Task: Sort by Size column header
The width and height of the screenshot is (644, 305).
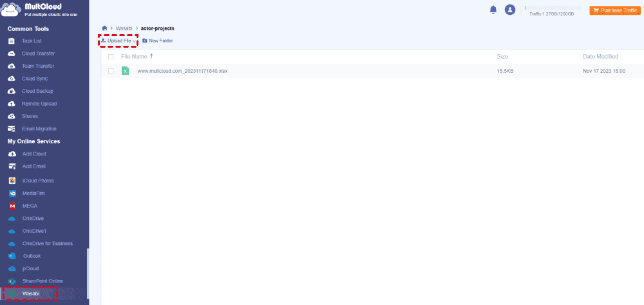Action: [502, 56]
